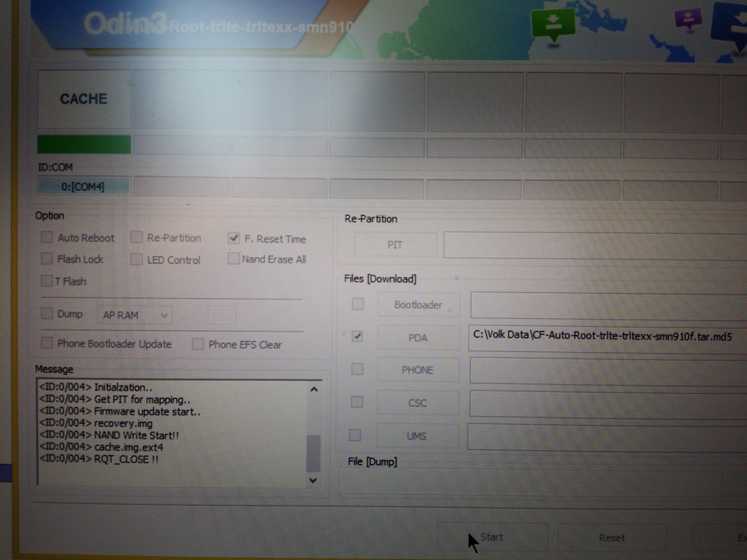This screenshot has height=560, width=747.
Task: Click the 'cache.img.ext4' log line
Action: (x=101, y=447)
